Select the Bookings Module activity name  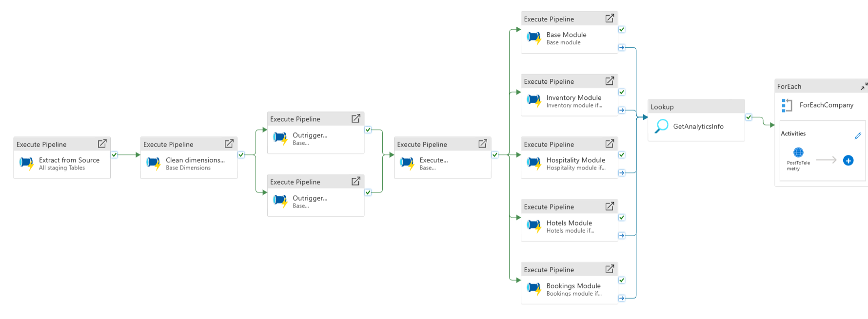573,286
